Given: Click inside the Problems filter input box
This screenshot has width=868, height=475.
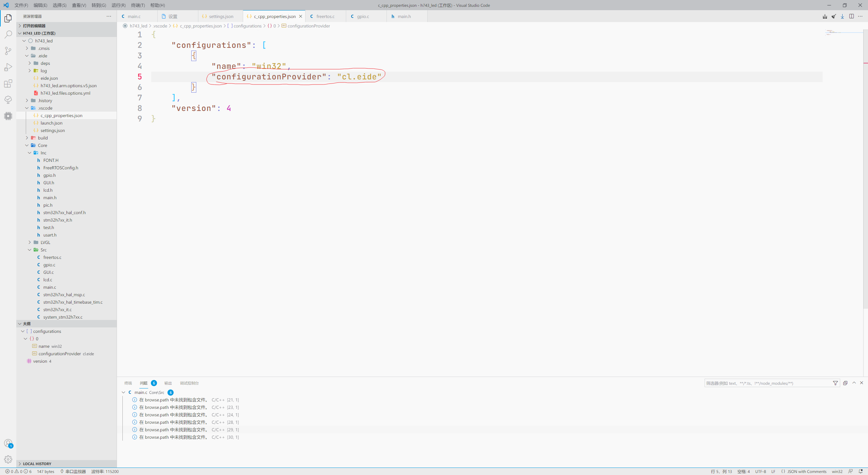Looking at the screenshot, I should (763, 383).
